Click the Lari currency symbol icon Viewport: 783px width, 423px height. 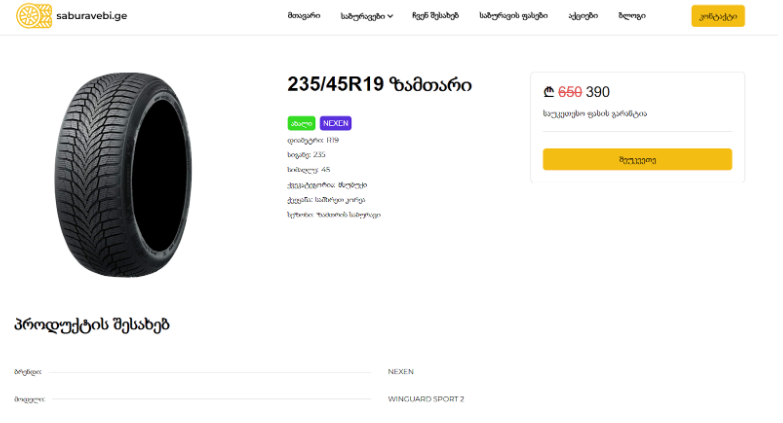(548, 92)
